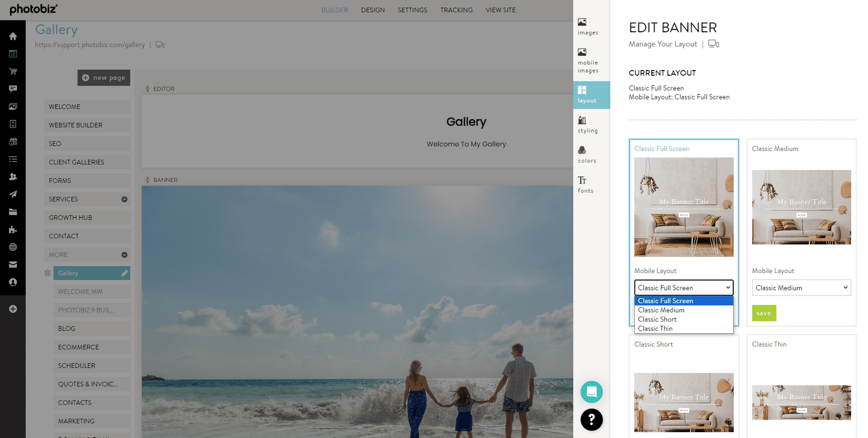Open the images panel in the banner editor
The height and width of the screenshot is (438, 868).
tap(588, 26)
